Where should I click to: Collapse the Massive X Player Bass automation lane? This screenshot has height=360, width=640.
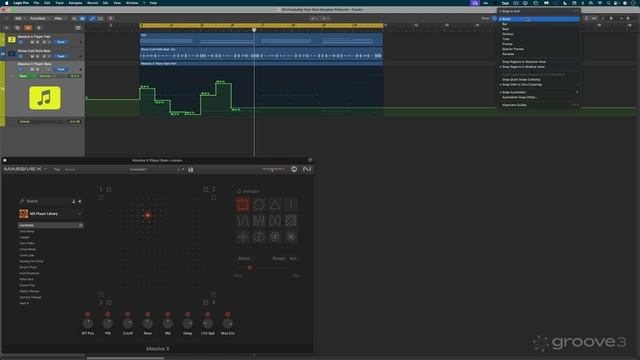pyautogui.click(x=11, y=76)
